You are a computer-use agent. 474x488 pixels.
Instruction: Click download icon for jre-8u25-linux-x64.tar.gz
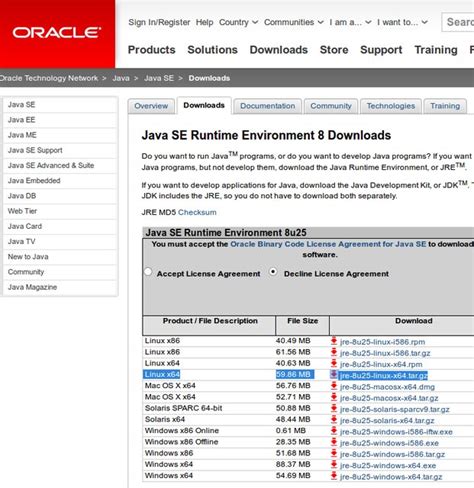(334, 375)
